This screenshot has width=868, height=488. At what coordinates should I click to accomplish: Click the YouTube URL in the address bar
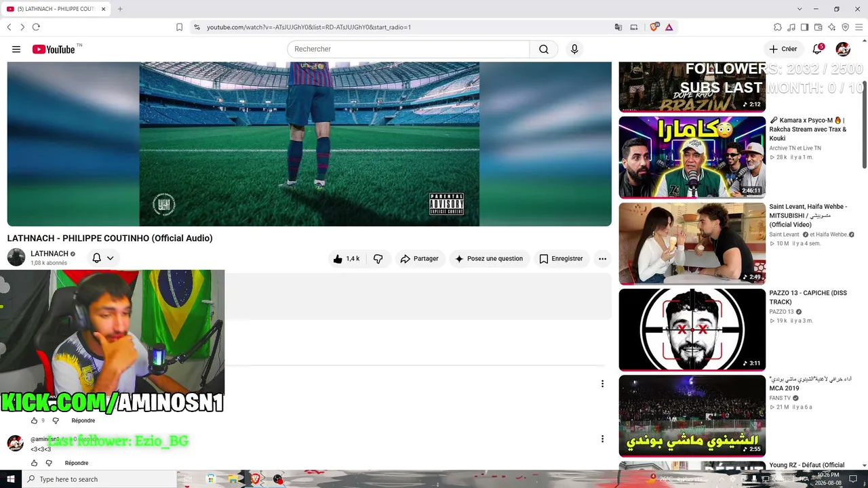tap(309, 27)
